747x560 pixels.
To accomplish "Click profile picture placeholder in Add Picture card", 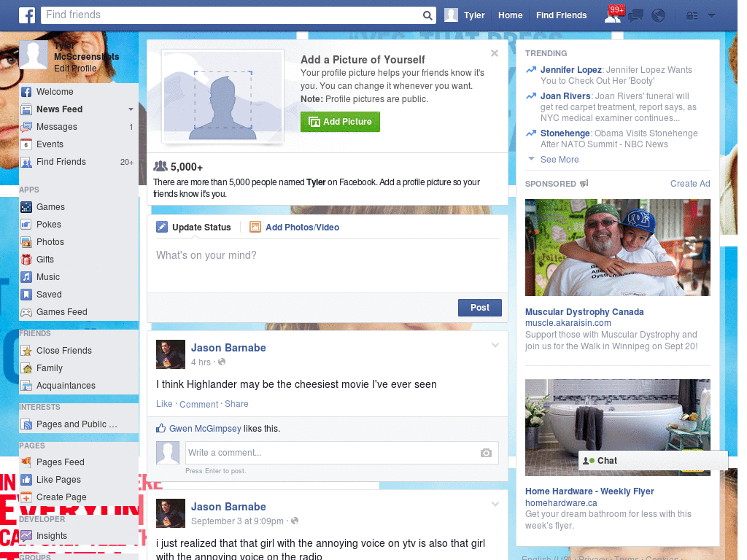I will point(223,97).
